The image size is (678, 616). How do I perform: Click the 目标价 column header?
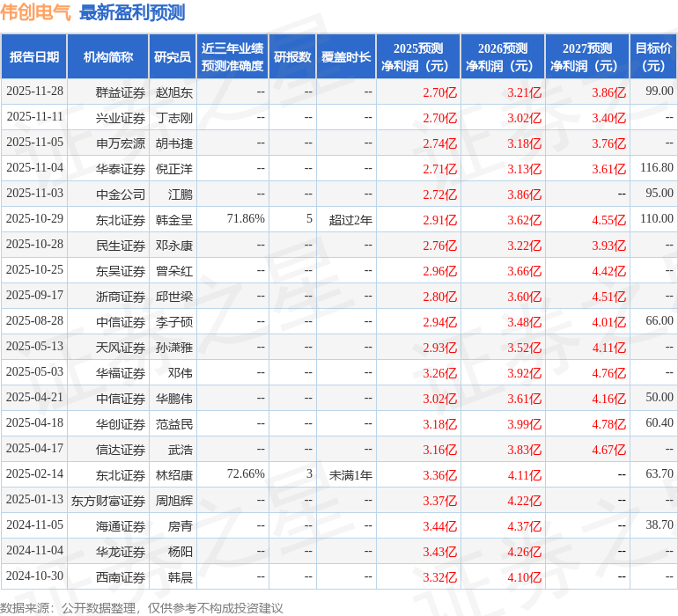click(653, 57)
